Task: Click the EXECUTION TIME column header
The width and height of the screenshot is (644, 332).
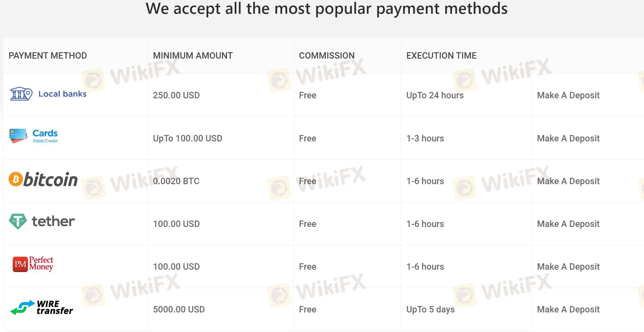Action: point(441,56)
